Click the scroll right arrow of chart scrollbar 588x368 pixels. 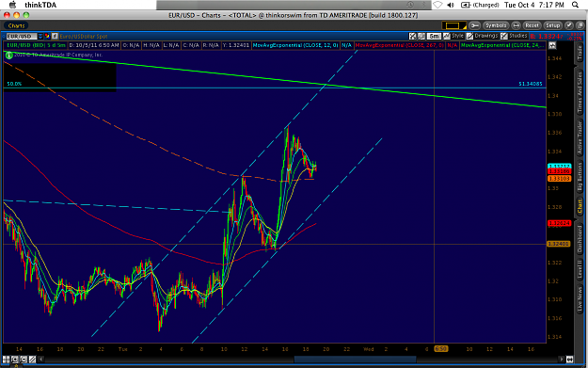pos(561,360)
